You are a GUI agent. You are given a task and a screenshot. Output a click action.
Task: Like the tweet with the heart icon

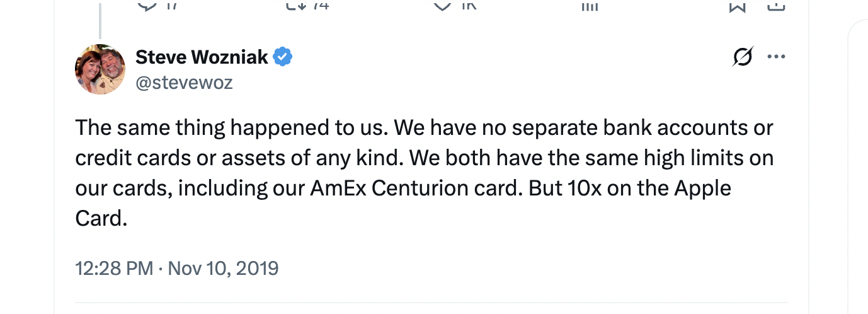tap(443, 4)
